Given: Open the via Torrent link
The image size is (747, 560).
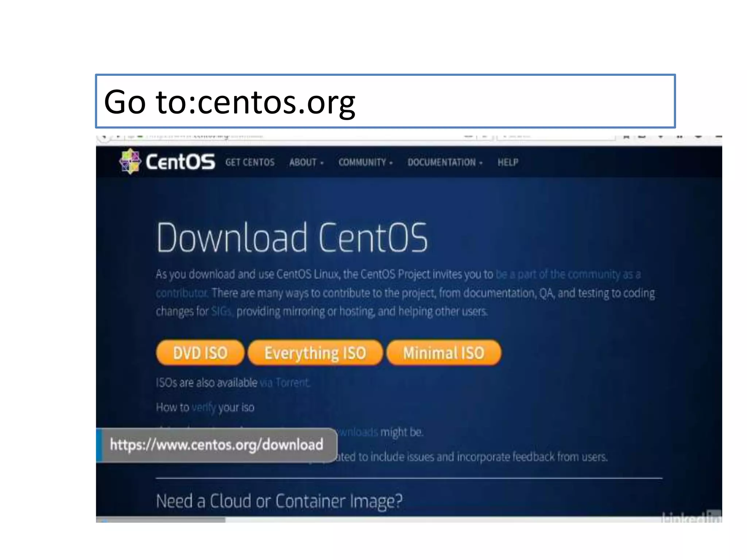Looking at the screenshot, I should point(285,382).
